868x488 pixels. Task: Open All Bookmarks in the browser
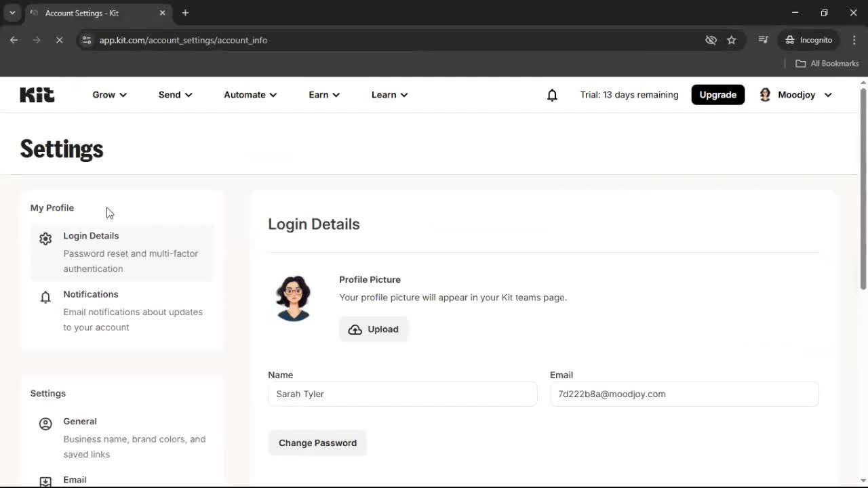click(x=827, y=63)
